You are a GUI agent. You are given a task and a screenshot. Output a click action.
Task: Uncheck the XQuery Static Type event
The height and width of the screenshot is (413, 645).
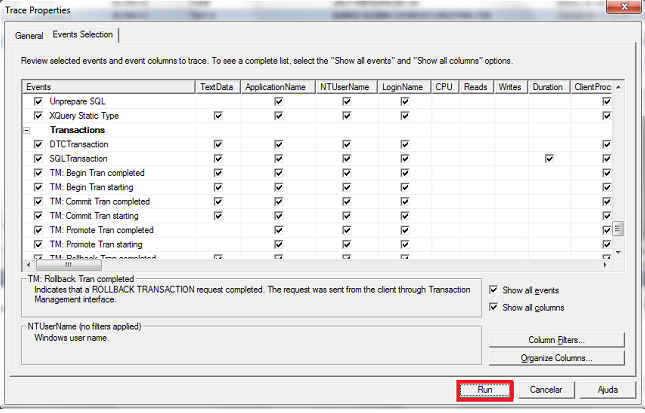pos(38,116)
